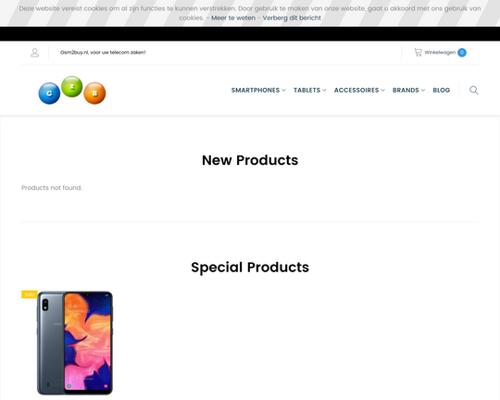Image resolution: width=500 pixels, height=400 pixels.
Task: Click the Special Products heading
Action: pos(250,267)
